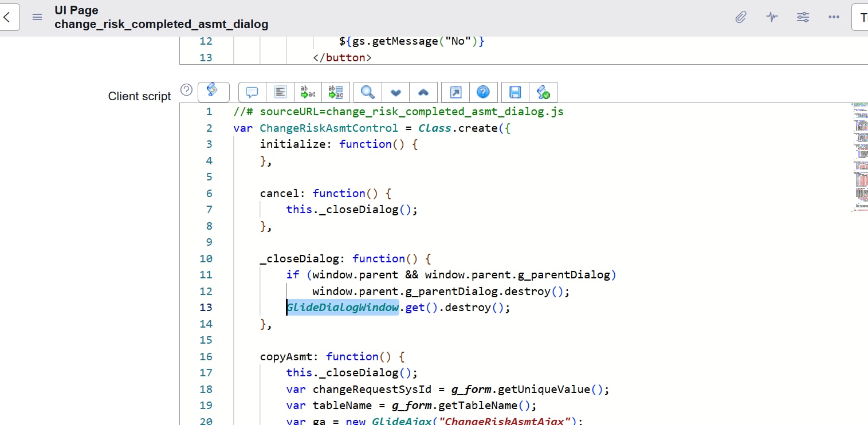Find next with the down chevron
This screenshot has height=425, width=868.
(x=396, y=92)
